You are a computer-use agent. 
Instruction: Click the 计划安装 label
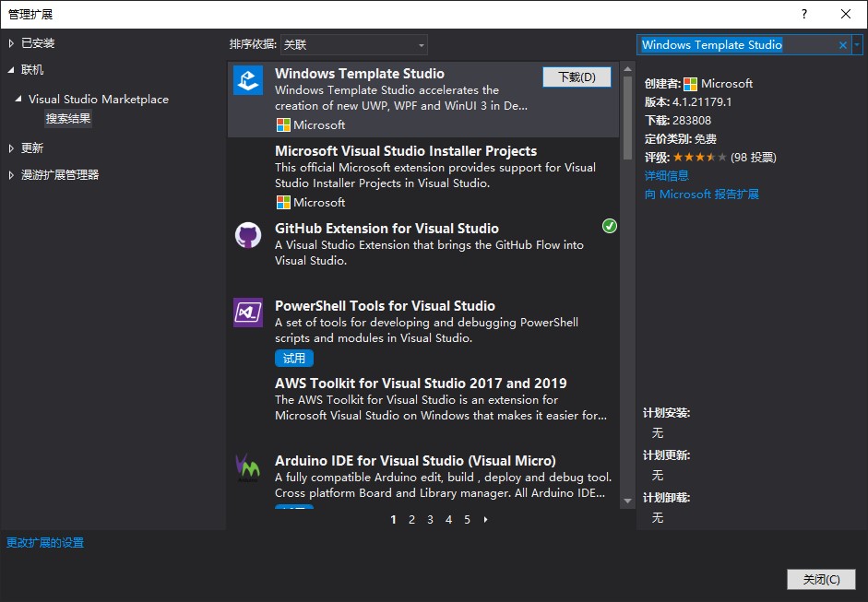point(667,413)
